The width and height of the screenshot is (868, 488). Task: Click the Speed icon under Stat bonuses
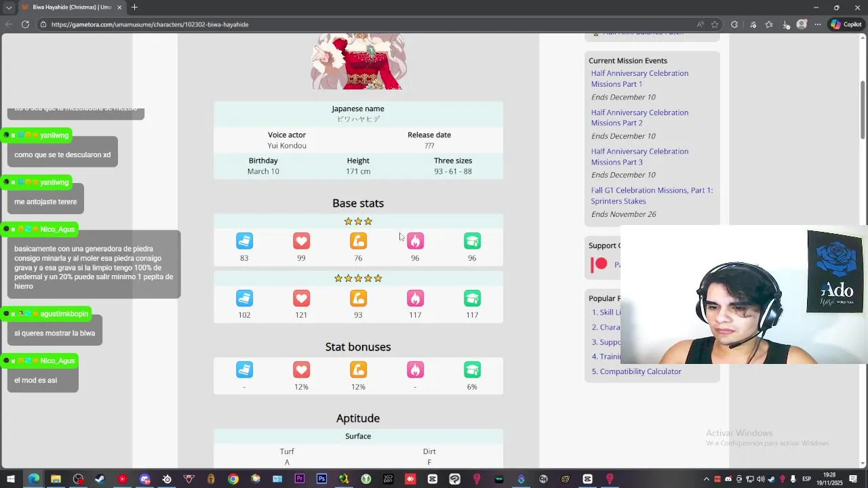pyautogui.click(x=244, y=369)
